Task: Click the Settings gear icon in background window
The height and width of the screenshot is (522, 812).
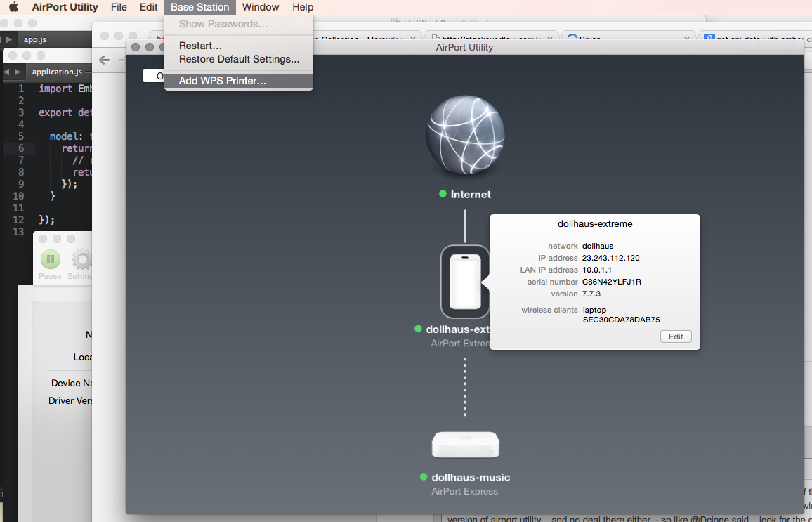Action: 81,259
